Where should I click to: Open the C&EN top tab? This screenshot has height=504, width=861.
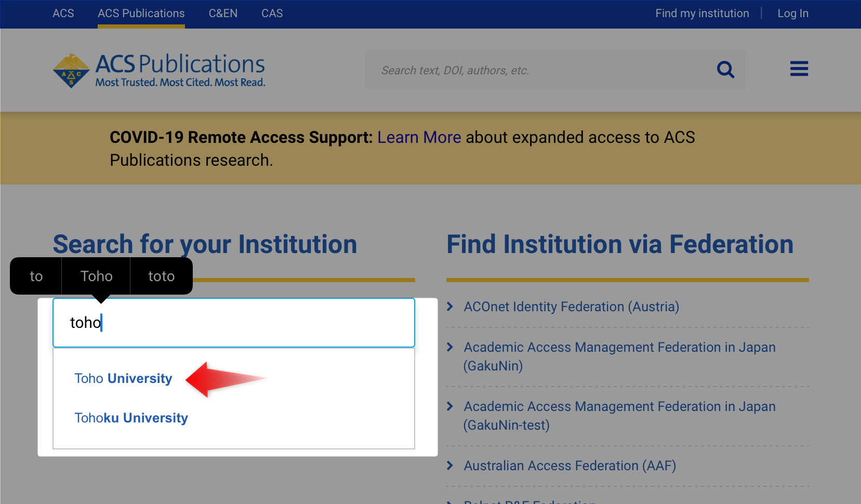[x=223, y=14]
